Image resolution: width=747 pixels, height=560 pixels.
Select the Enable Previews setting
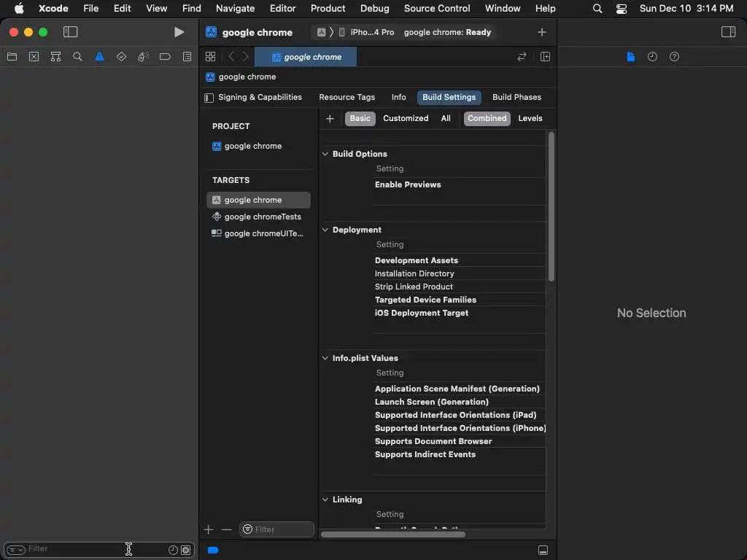pyautogui.click(x=408, y=184)
